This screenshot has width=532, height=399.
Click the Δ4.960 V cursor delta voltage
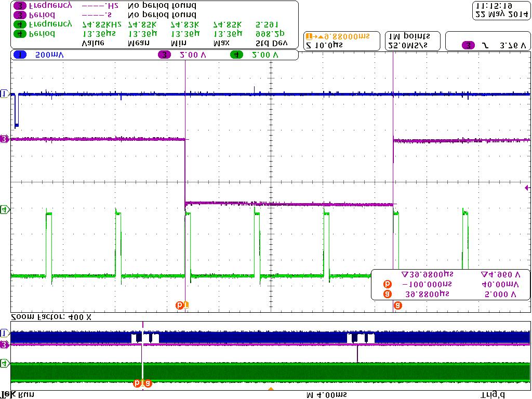501,274
